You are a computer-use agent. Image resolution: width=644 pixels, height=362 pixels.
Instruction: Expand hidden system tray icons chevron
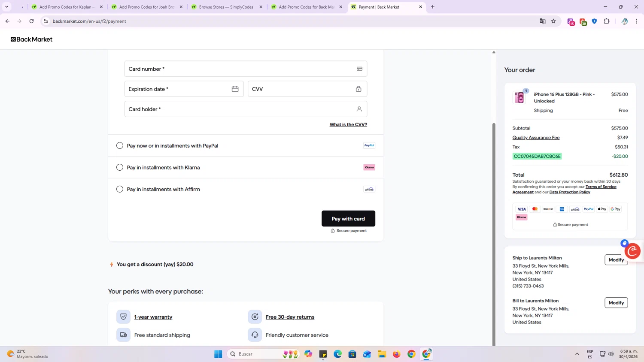(577, 354)
